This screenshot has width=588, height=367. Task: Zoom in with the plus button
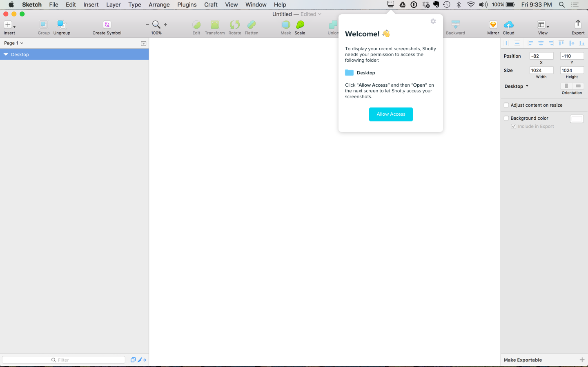click(165, 25)
